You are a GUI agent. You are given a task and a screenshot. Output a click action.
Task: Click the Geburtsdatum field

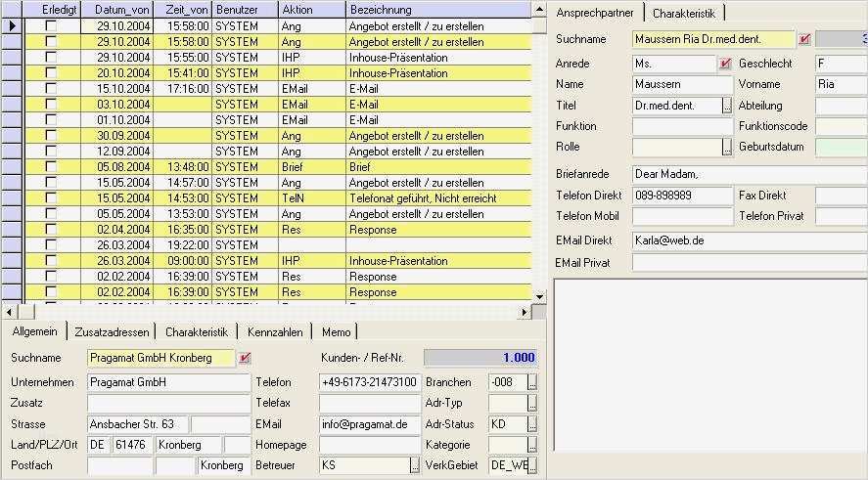(842, 147)
